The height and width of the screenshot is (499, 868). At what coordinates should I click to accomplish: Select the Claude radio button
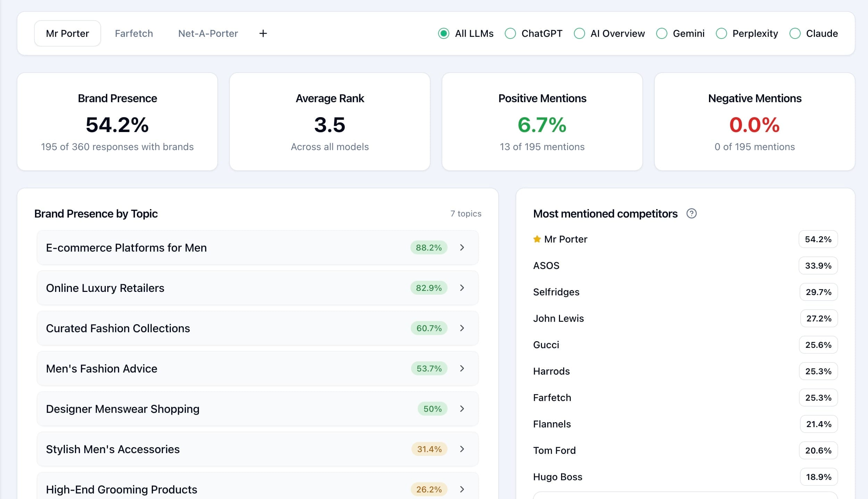click(x=795, y=33)
